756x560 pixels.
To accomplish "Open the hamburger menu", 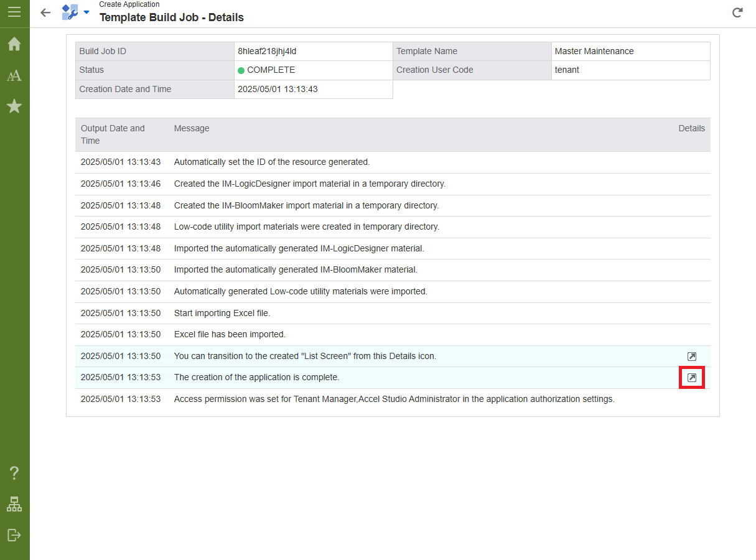I will tap(14, 12).
